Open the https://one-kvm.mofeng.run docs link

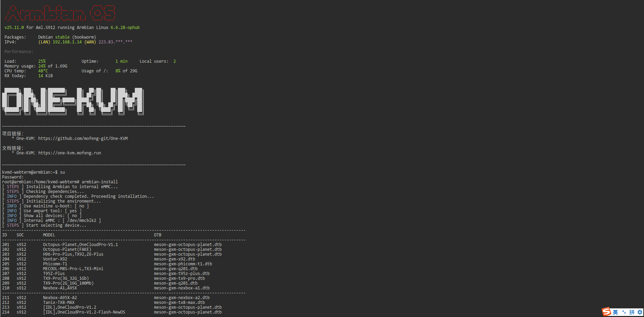[x=69, y=153]
